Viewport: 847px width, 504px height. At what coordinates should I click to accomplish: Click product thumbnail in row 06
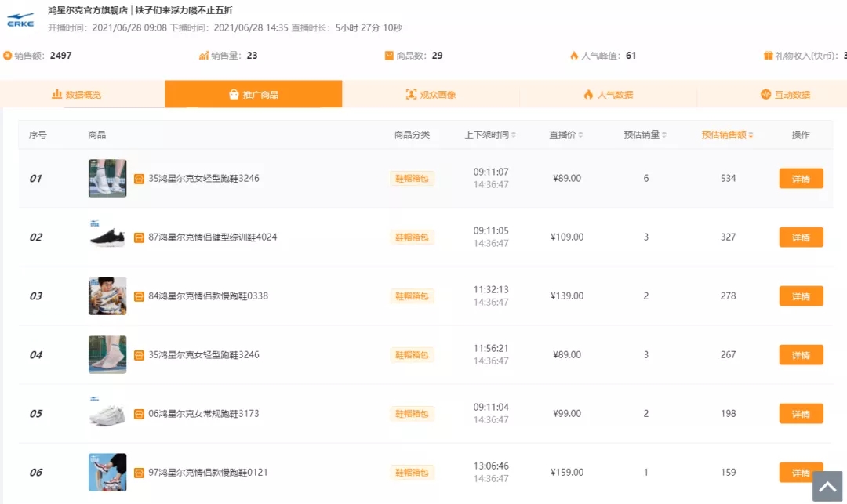(107, 472)
